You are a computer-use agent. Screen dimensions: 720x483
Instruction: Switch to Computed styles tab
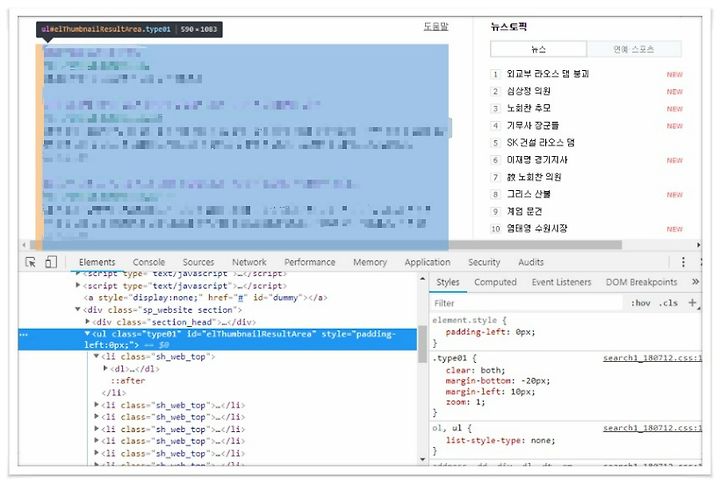[x=495, y=282]
